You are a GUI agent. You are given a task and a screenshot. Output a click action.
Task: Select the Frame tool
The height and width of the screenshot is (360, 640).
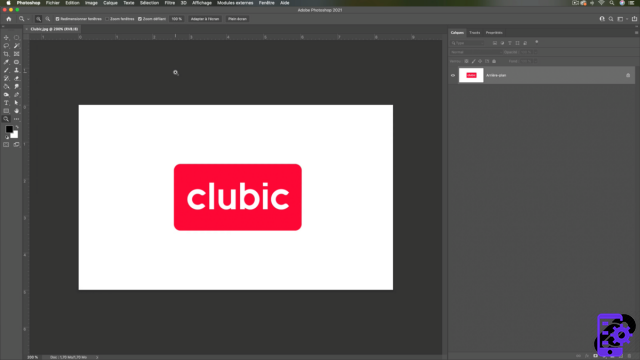[17, 54]
